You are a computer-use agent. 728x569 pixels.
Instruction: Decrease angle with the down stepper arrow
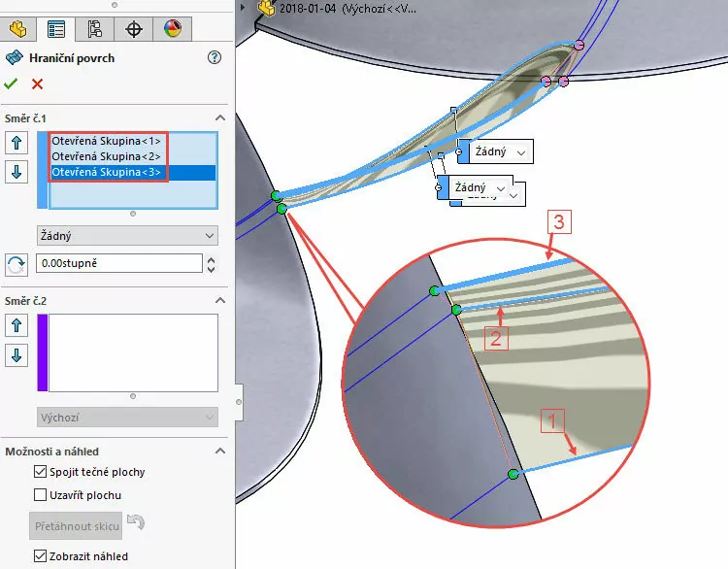(212, 269)
